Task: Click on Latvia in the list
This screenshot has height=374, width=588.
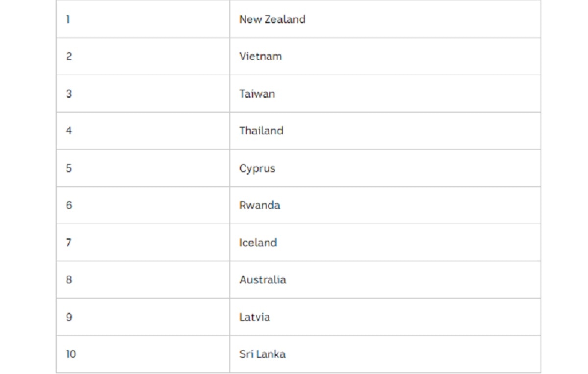Action: (x=254, y=317)
